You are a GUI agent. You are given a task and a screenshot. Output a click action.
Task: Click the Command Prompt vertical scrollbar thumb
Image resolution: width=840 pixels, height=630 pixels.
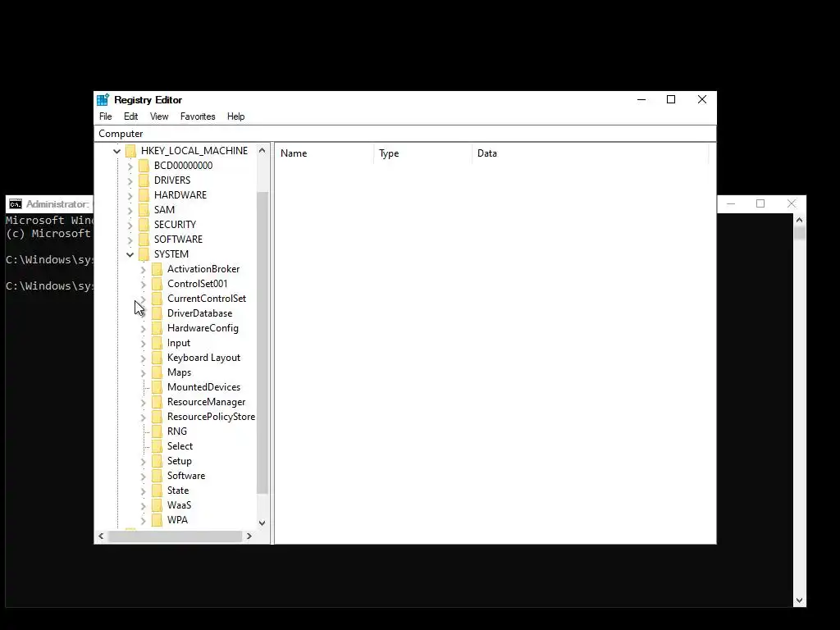(x=799, y=233)
